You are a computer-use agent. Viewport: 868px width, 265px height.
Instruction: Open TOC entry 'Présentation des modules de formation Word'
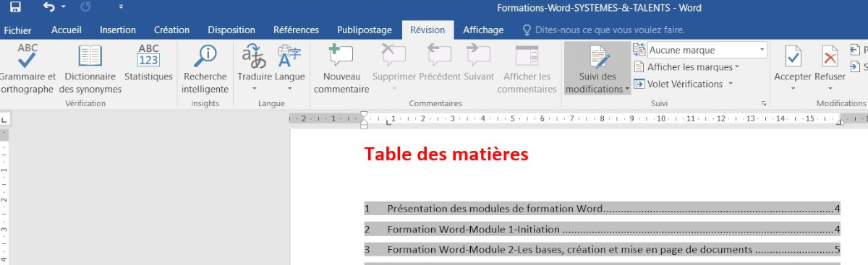tap(602, 209)
